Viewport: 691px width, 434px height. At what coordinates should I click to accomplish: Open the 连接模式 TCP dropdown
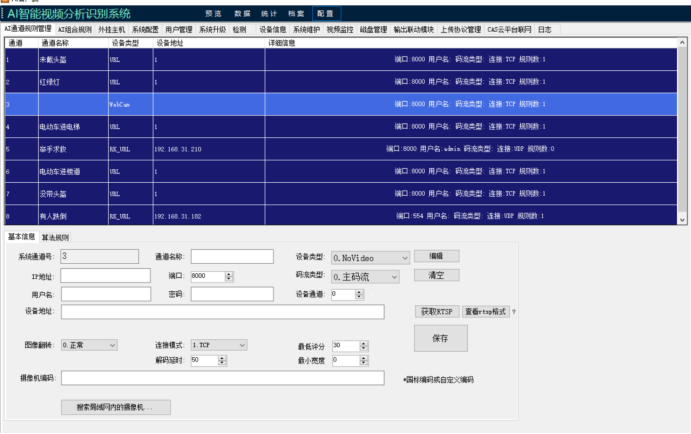pos(219,345)
